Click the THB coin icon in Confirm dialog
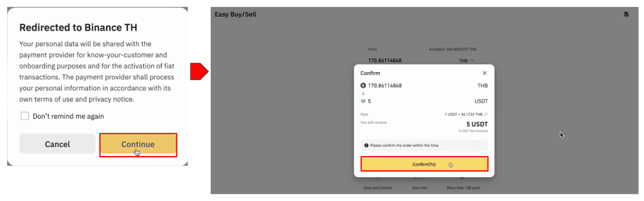 pos(363,86)
